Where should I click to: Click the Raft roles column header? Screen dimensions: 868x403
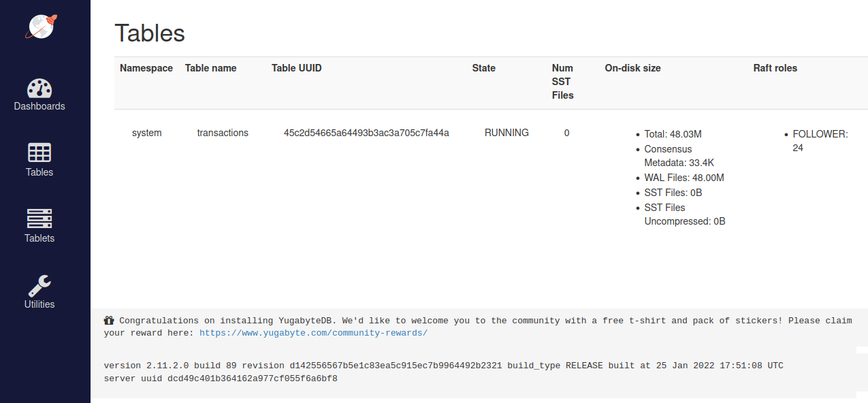pos(775,68)
